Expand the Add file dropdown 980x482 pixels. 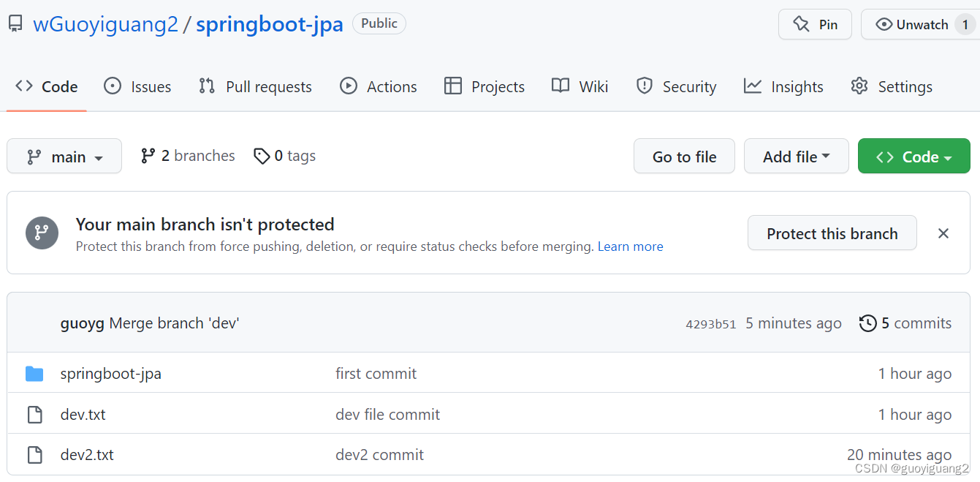[797, 157]
